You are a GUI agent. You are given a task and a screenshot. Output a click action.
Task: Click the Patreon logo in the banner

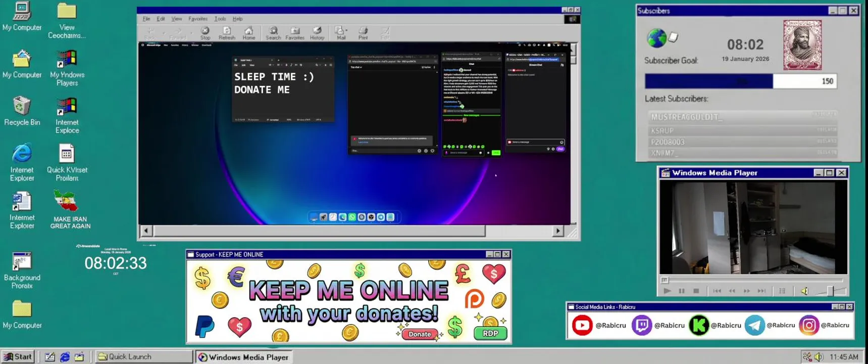coord(474,299)
